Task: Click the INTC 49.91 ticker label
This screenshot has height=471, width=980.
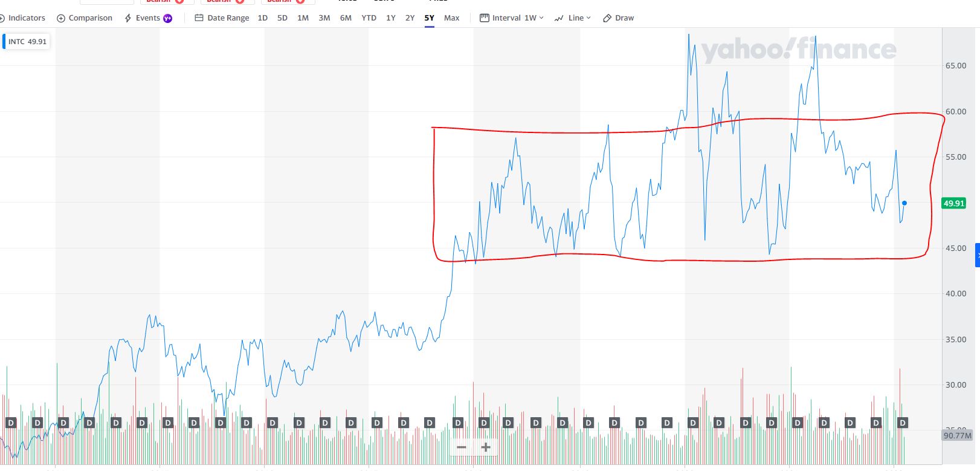Action: pyautogui.click(x=27, y=42)
